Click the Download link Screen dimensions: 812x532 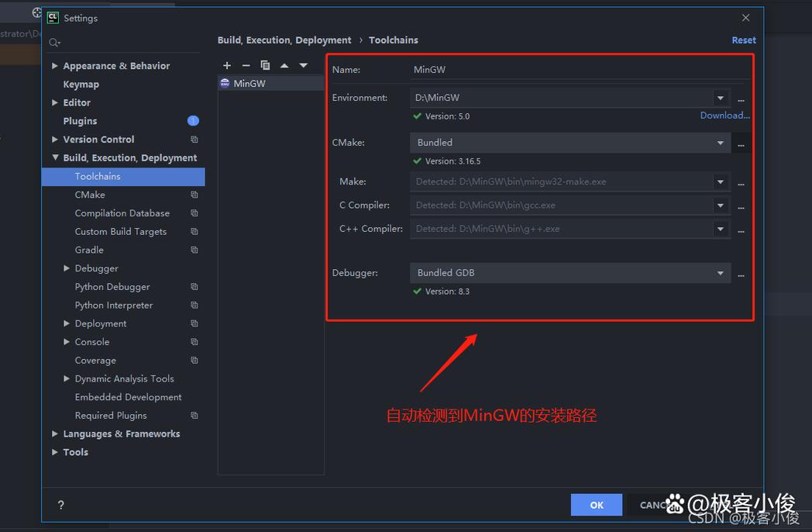coord(724,116)
